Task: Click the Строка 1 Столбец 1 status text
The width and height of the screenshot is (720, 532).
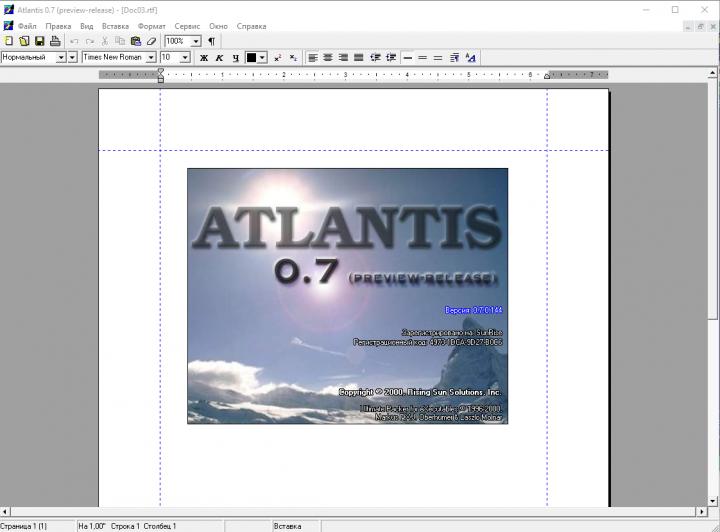Action: click(143, 526)
